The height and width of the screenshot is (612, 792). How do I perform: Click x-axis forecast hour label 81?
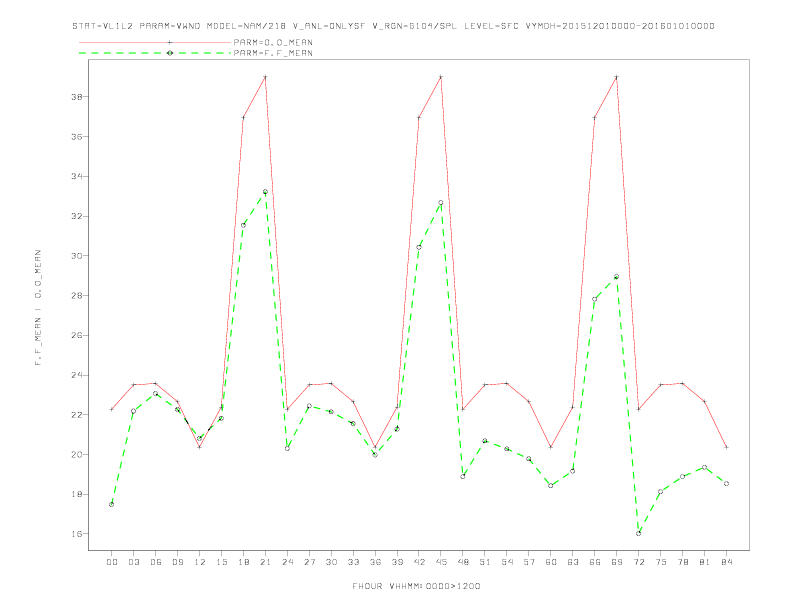[x=705, y=562]
